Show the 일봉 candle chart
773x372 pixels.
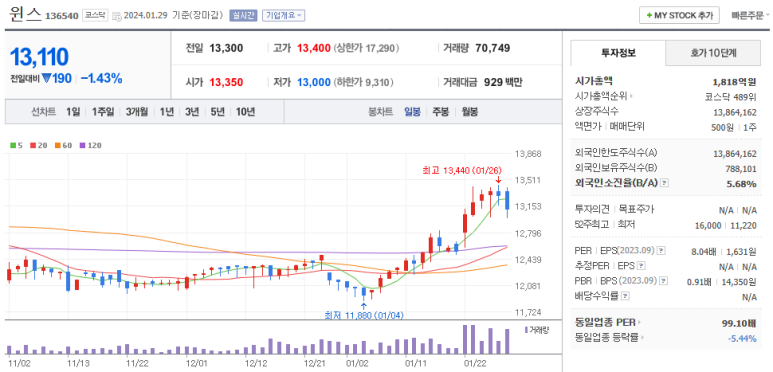(413, 112)
